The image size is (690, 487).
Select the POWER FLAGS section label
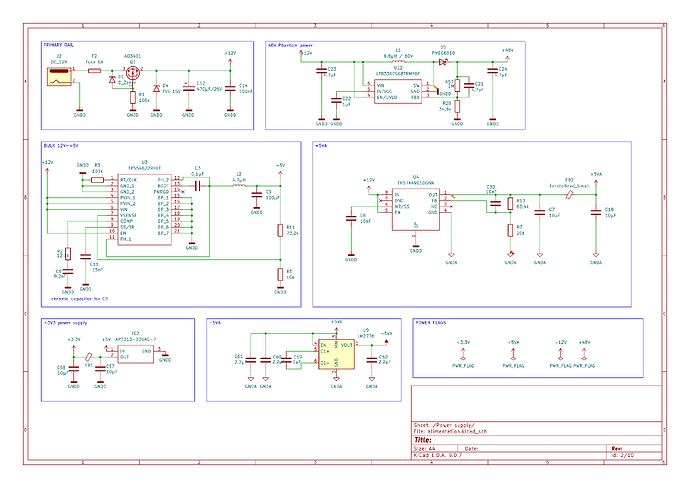click(x=431, y=322)
